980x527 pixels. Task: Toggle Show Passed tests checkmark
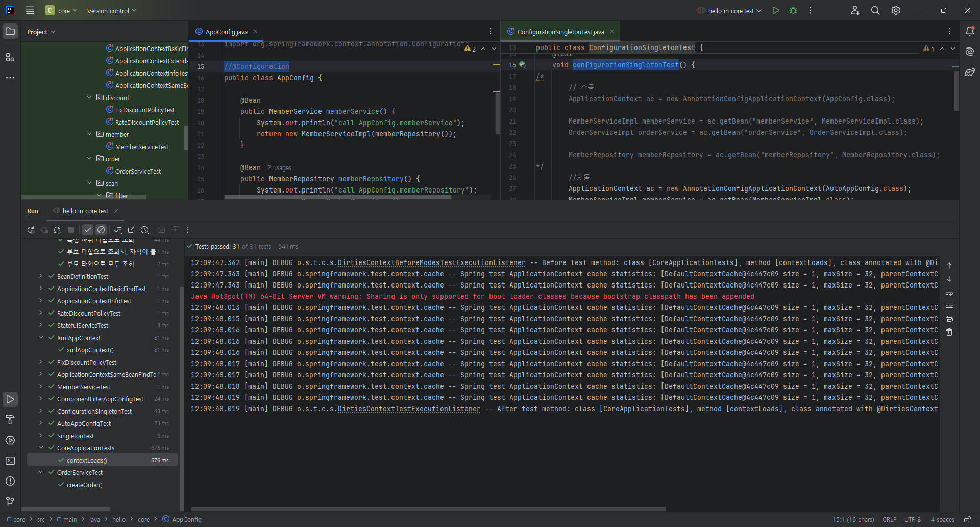point(88,230)
